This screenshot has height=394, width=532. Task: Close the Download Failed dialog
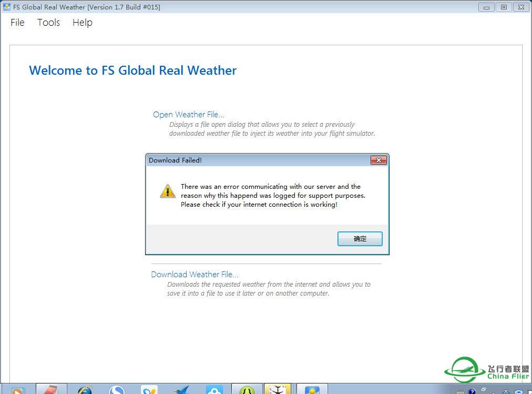[378, 160]
